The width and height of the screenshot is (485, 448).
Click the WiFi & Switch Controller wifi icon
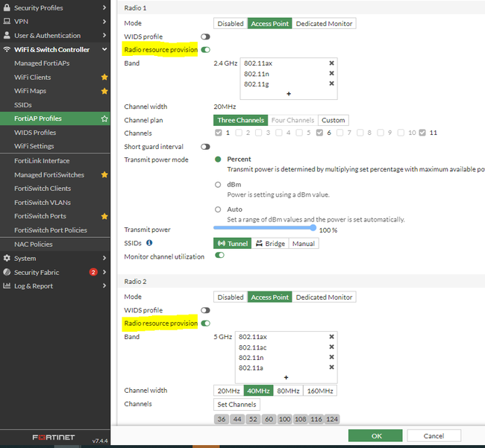pos(7,49)
